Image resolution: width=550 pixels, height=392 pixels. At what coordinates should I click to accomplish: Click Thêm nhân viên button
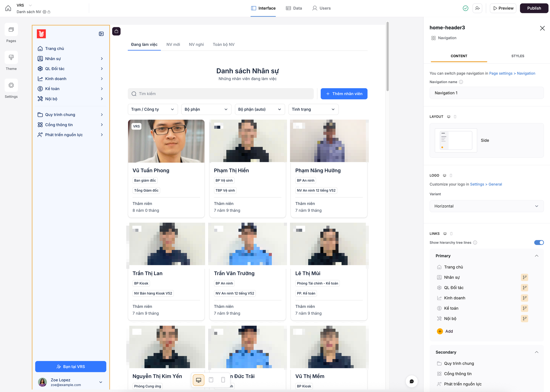344,94
